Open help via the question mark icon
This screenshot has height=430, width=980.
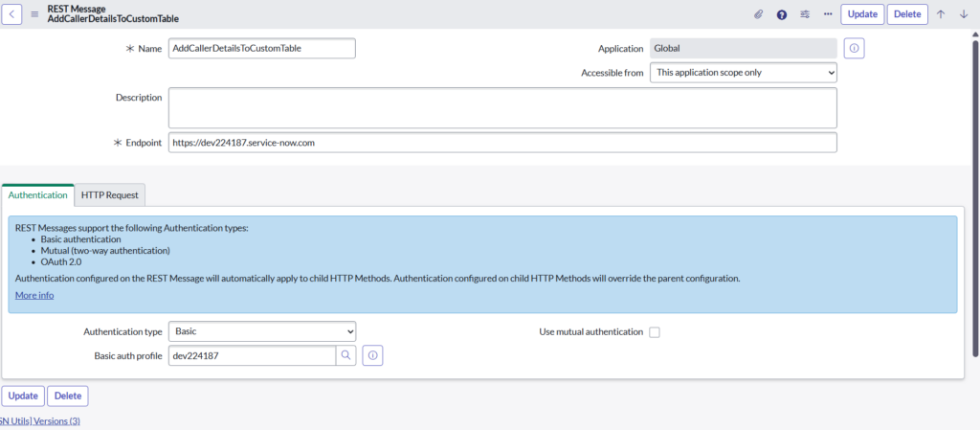click(781, 14)
